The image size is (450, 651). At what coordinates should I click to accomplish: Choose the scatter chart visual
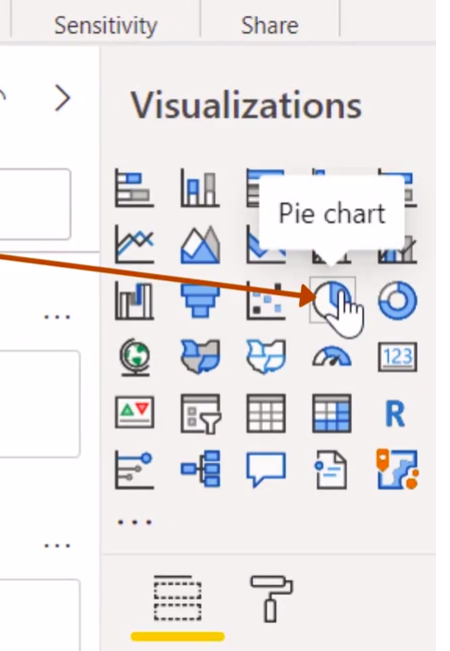266,300
